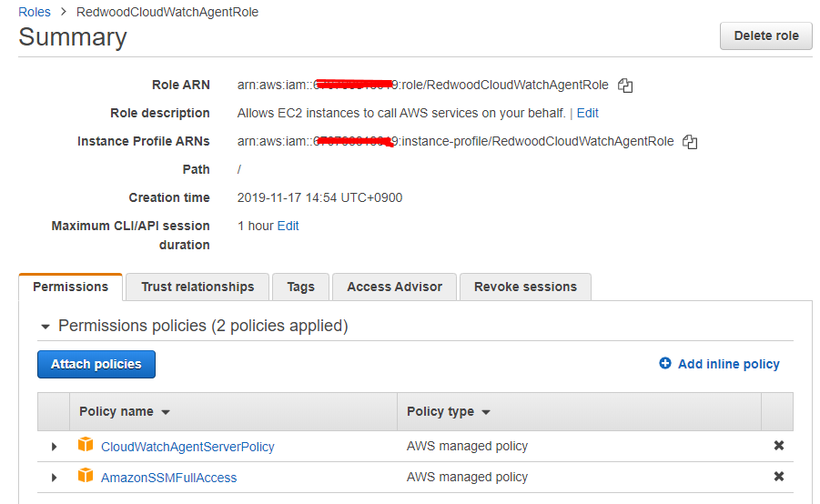Click the Role ARN value text
Image resolution: width=820 pixels, height=504 pixels.
[423, 85]
